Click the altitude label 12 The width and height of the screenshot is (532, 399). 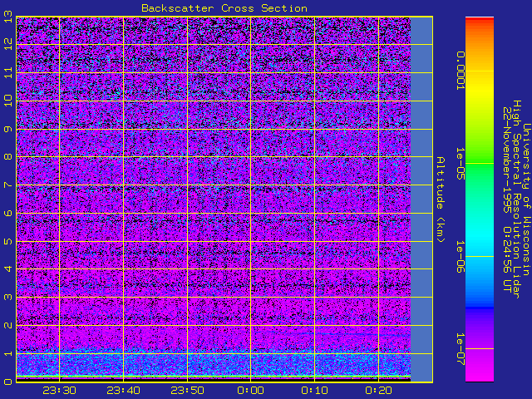pyautogui.click(x=8, y=44)
